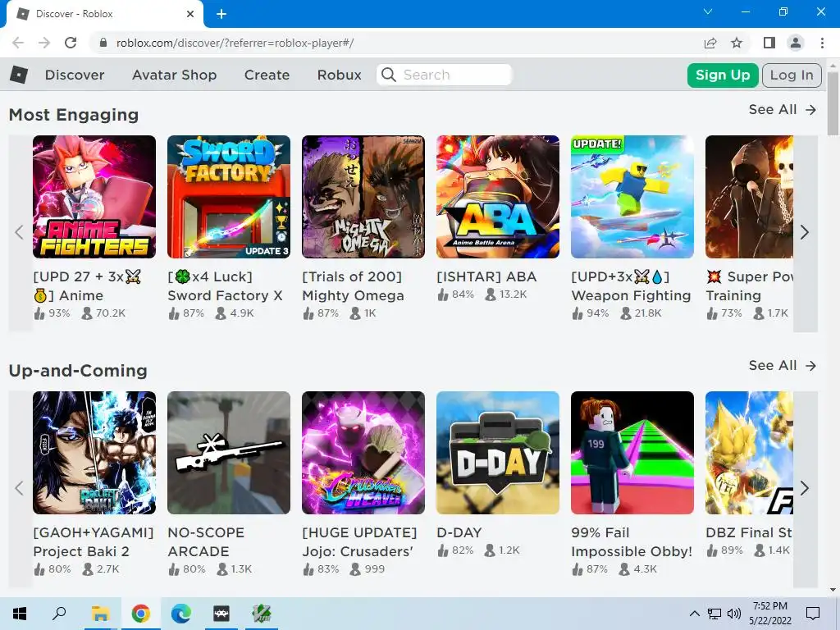Open the Super Power Training thumbnail
The height and width of the screenshot is (630, 840).
pyautogui.click(x=749, y=197)
